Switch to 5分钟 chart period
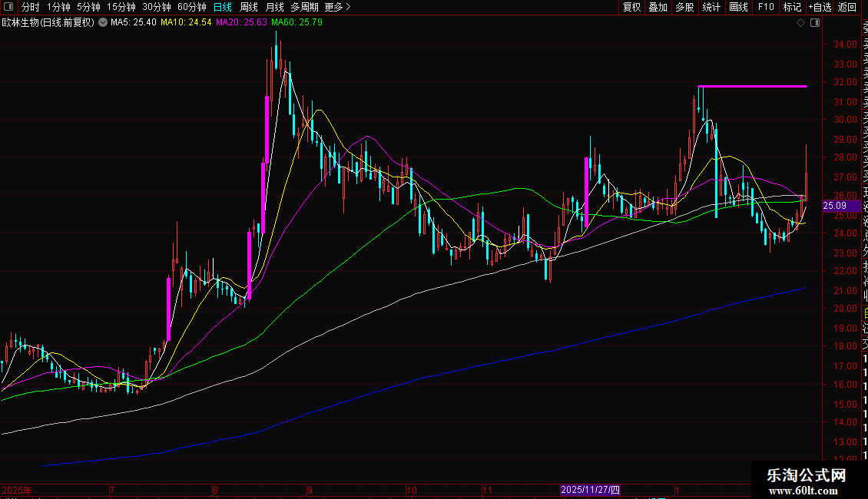868x499 pixels. (x=88, y=7)
